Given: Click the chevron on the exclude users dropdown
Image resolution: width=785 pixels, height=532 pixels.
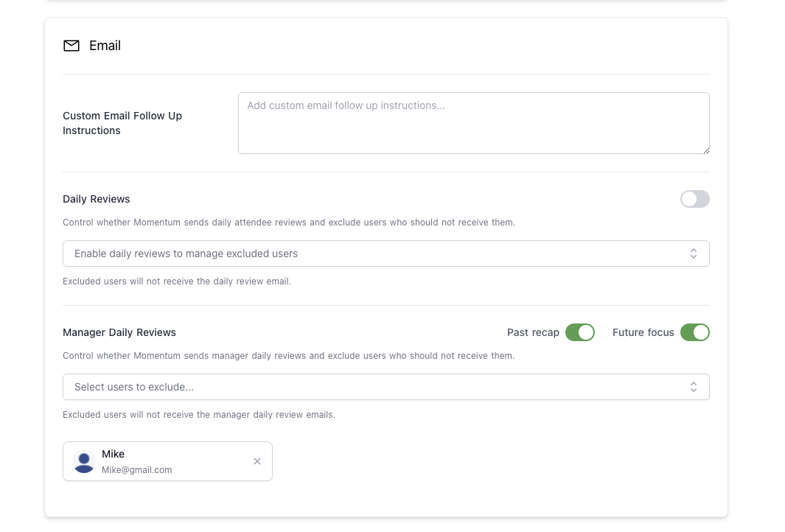Looking at the screenshot, I should point(694,386).
